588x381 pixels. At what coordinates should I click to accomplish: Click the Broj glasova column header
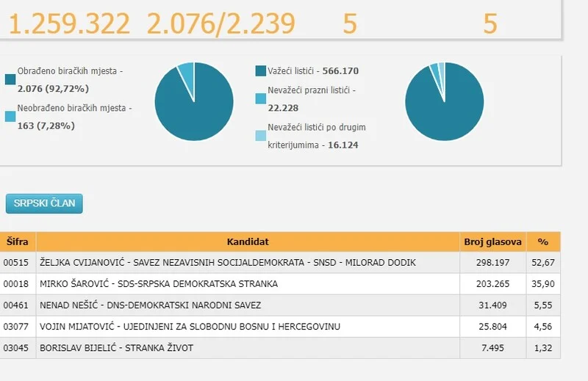tap(493, 242)
